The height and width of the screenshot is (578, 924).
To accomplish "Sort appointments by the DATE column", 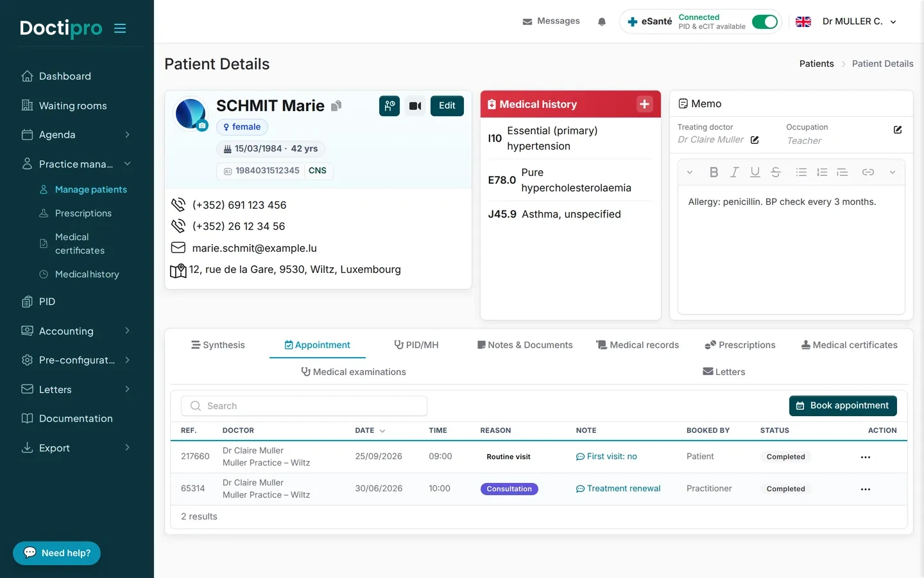I will pos(370,430).
